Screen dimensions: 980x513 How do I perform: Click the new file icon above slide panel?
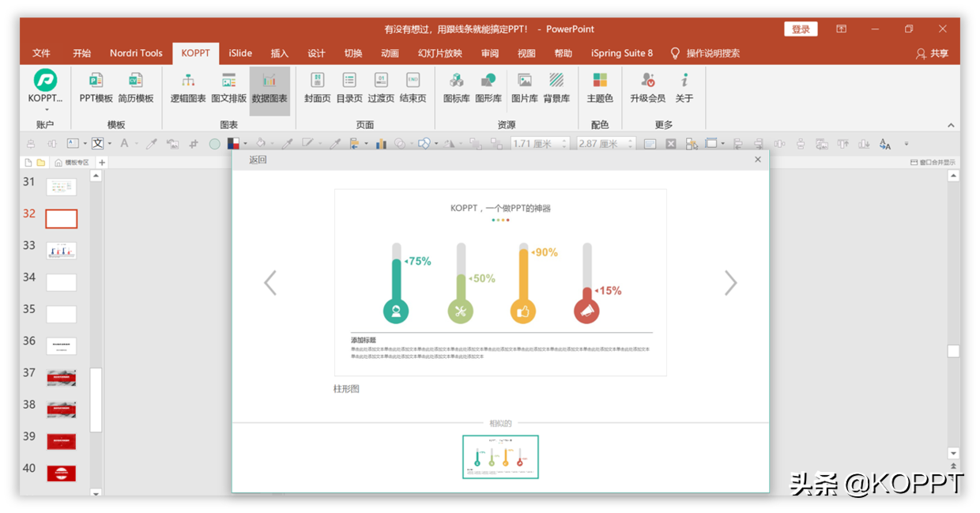pos(28,163)
